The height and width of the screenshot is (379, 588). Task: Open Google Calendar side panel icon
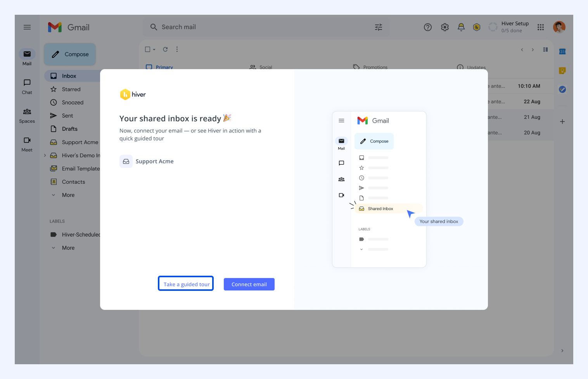(x=562, y=51)
